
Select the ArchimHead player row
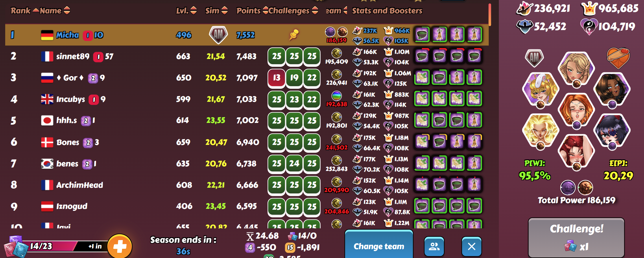coord(247,185)
